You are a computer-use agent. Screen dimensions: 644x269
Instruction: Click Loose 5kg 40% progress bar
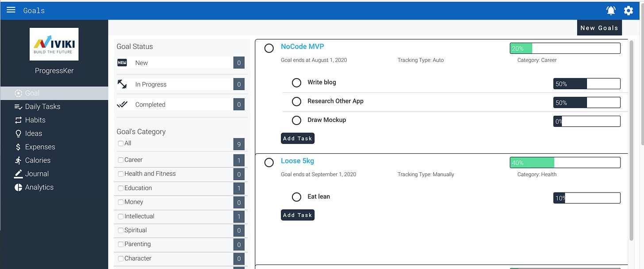[x=565, y=163]
